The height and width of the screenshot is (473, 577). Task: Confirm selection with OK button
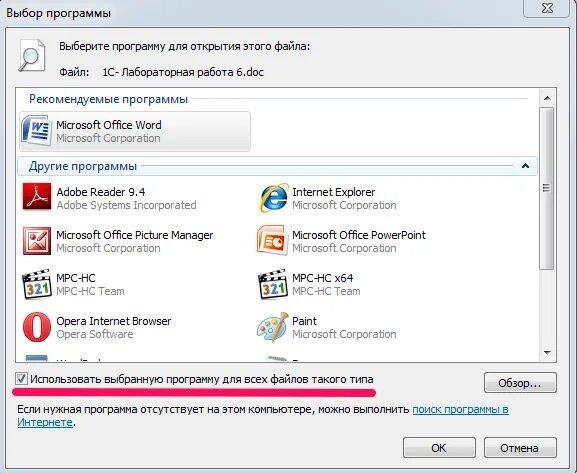439,448
